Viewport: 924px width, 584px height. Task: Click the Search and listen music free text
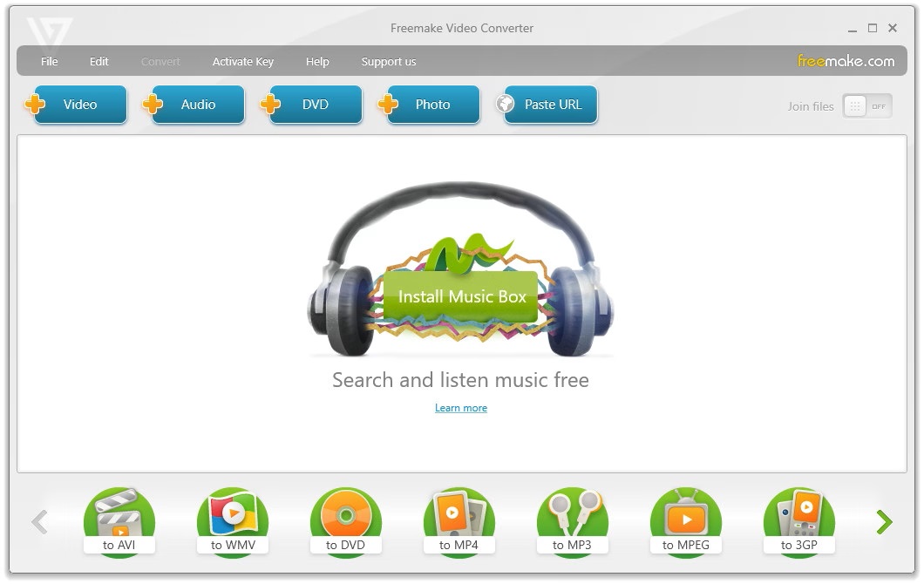pyautogui.click(x=461, y=380)
